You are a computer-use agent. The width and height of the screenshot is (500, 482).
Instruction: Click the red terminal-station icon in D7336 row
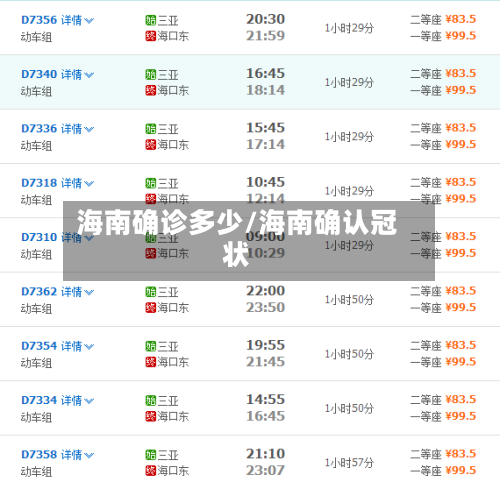(x=151, y=144)
